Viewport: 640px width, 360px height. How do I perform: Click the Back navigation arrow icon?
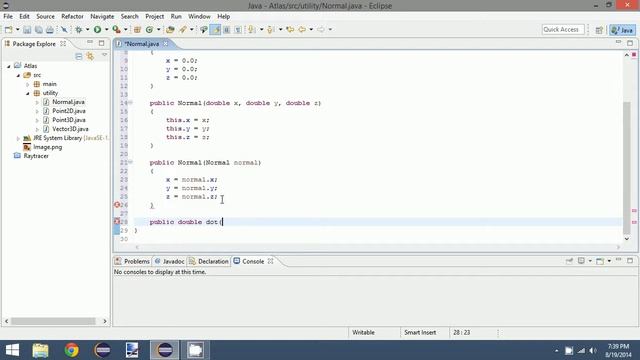tap(302, 29)
